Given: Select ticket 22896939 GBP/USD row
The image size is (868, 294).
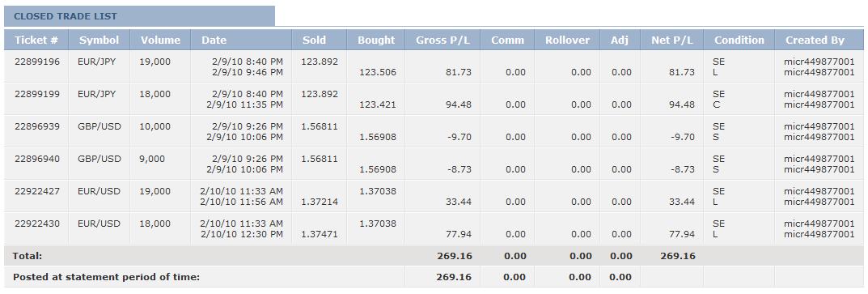Looking at the screenshot, I should pos(434,131).
